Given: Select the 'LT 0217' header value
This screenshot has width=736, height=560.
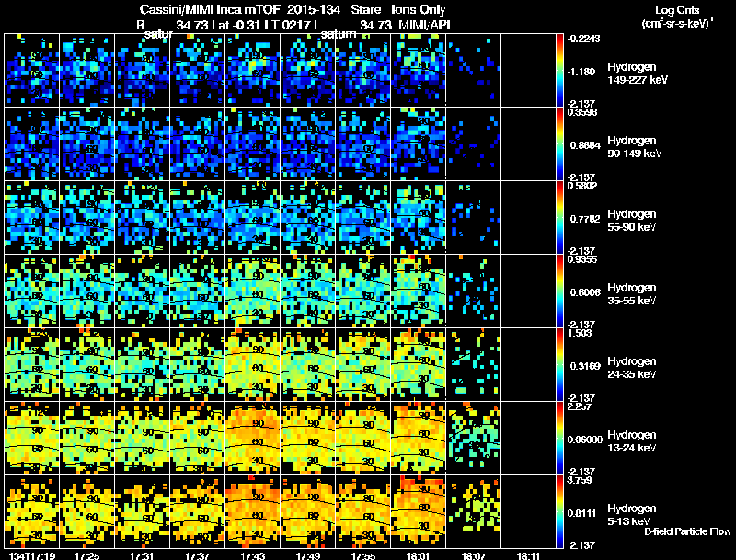Looking at the screenshot, I should point(287,25).
